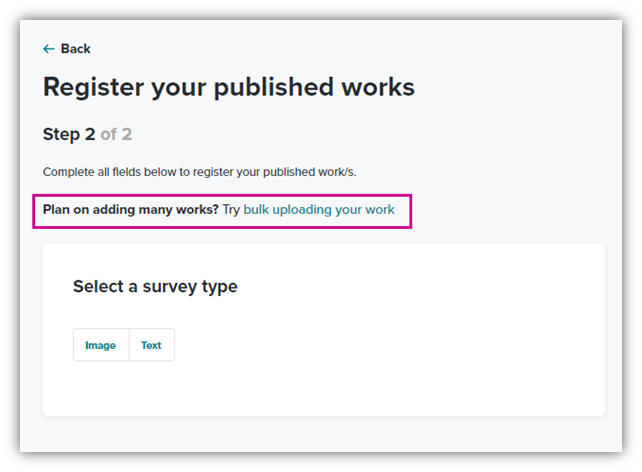The image size is (642, 472).
Task: Click the bold Step 2 label
Action: pyautogui.click(x=69, y=135)
